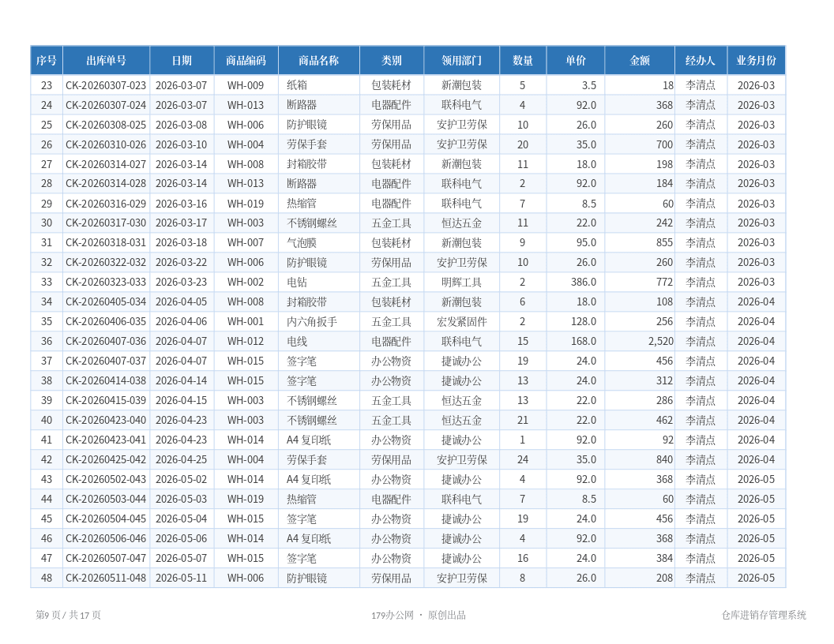The height and width of the screenshot is (644, 834).
Task: Select order number CK-20260511-048
Action: click(106, 578)
